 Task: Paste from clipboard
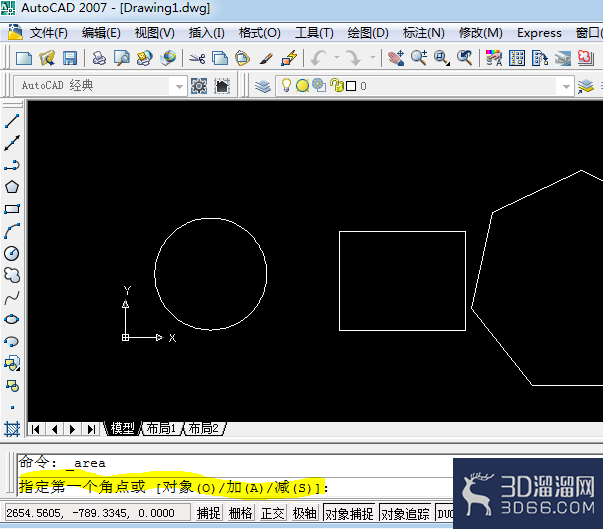coord(243,58)
